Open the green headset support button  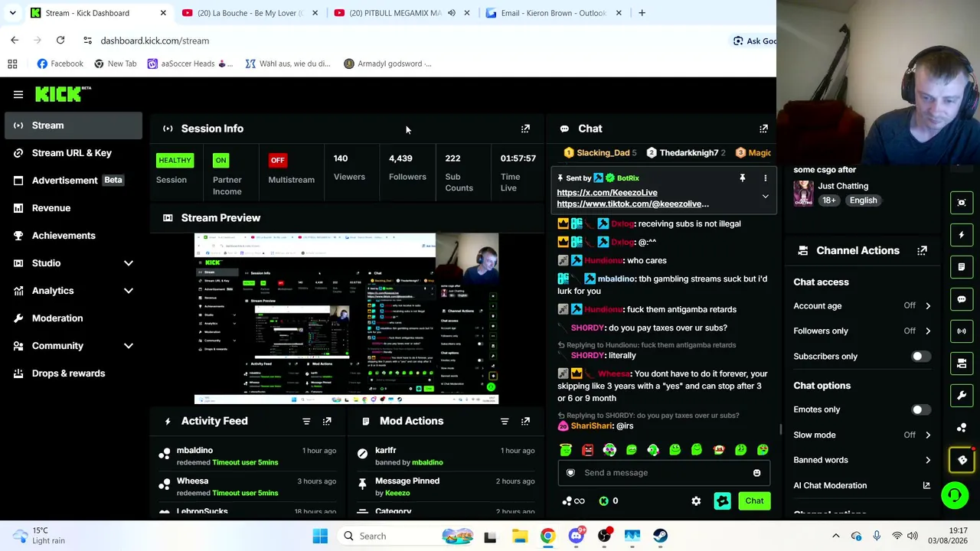(955, 495)
